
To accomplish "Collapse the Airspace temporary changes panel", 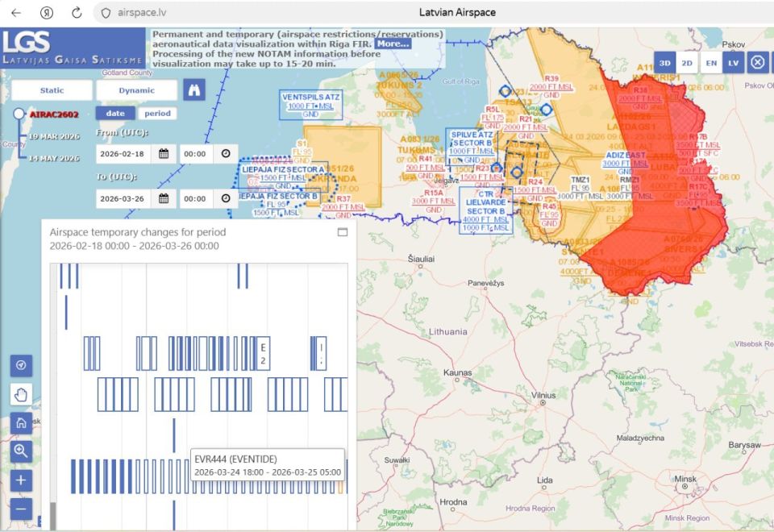I will point(342,232).
